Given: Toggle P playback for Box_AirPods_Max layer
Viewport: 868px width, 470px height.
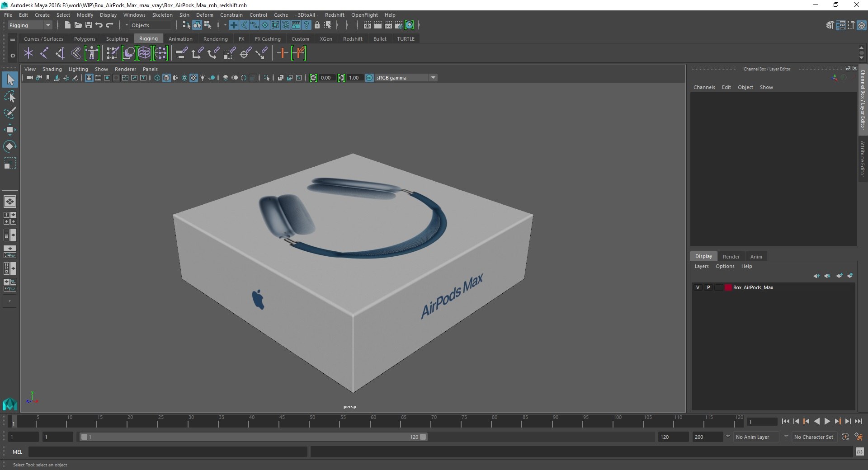Looking at the screenshot, I should click(708, 287).
